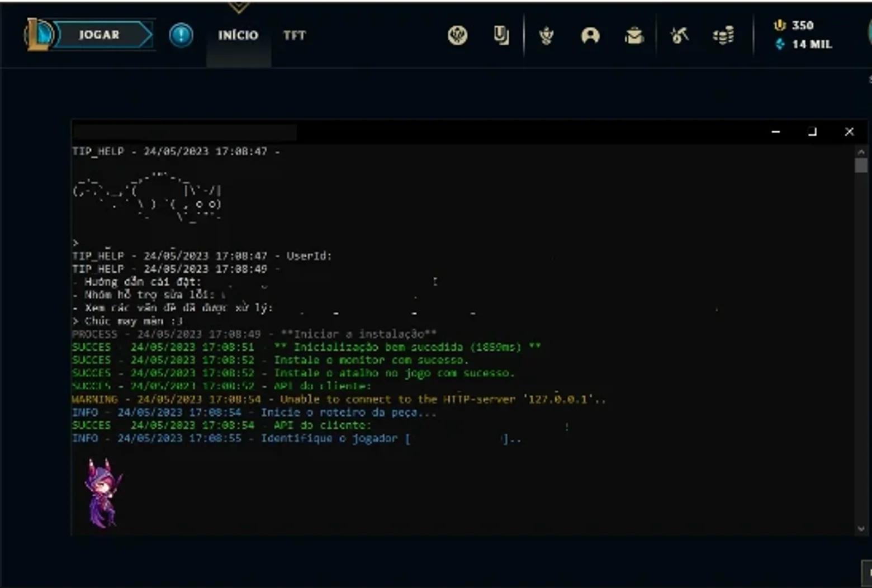872x588 pixels.
Task: Click the console scrollbar up arrow
Action: [x=861, y=151]
